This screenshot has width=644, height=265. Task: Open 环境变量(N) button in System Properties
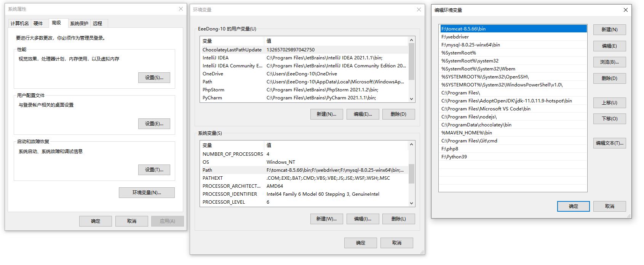(147, 193)
